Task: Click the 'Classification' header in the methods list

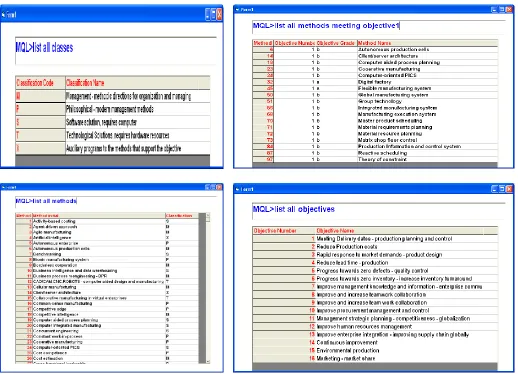Action: click(182, 216)
